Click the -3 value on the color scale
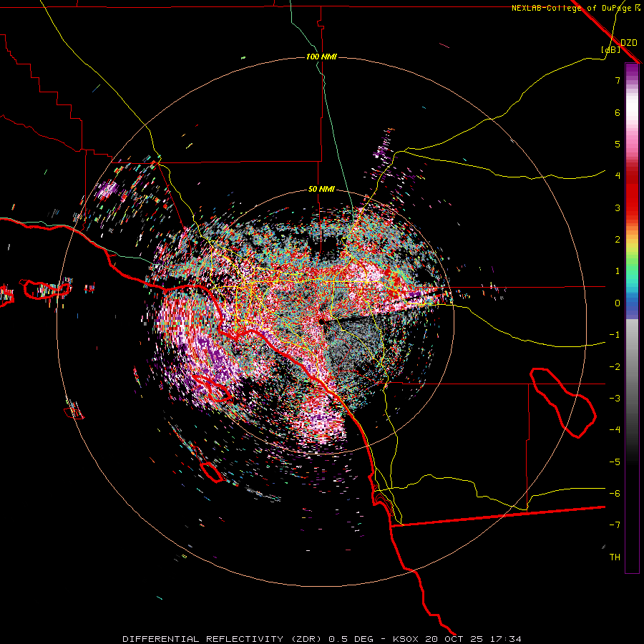Viewport: 644px width, 644px height. 615,398
